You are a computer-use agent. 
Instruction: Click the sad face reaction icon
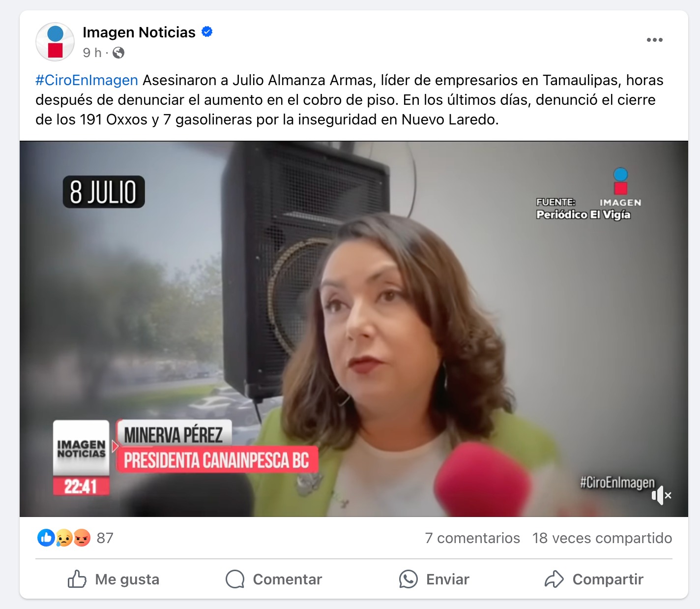pos(64,538)
